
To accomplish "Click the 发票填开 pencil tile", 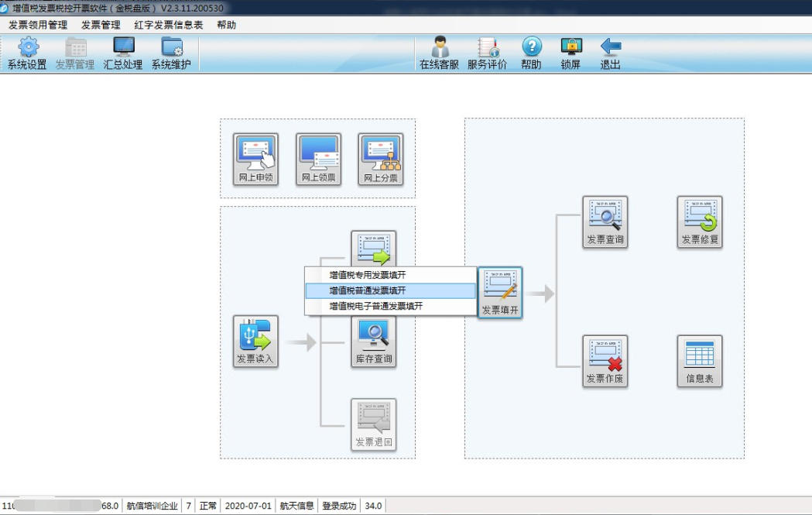I will point(500,293).
